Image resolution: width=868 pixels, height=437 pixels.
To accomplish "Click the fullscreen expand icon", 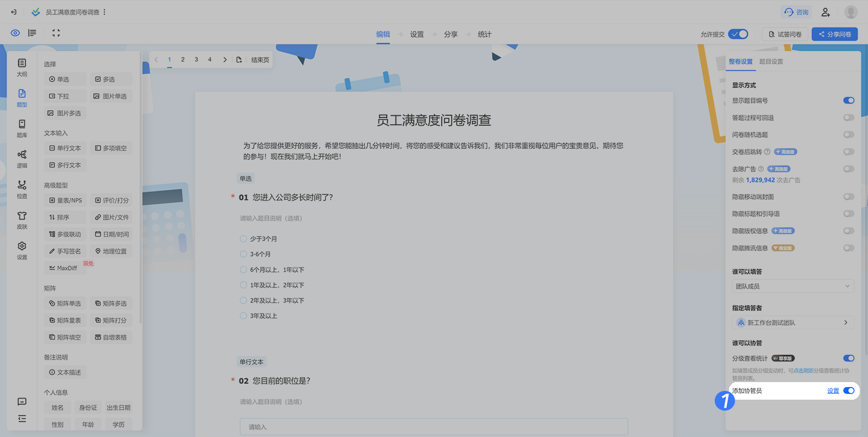I will click(56, 33).
